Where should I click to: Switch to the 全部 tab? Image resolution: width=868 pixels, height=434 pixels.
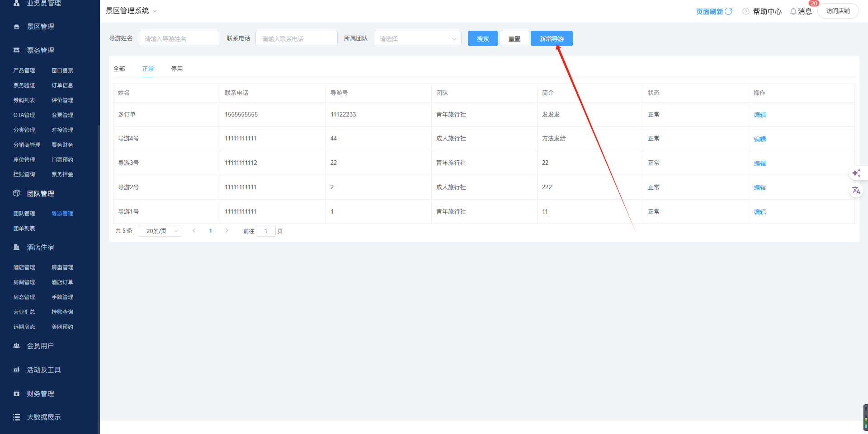tap(119, 69)
